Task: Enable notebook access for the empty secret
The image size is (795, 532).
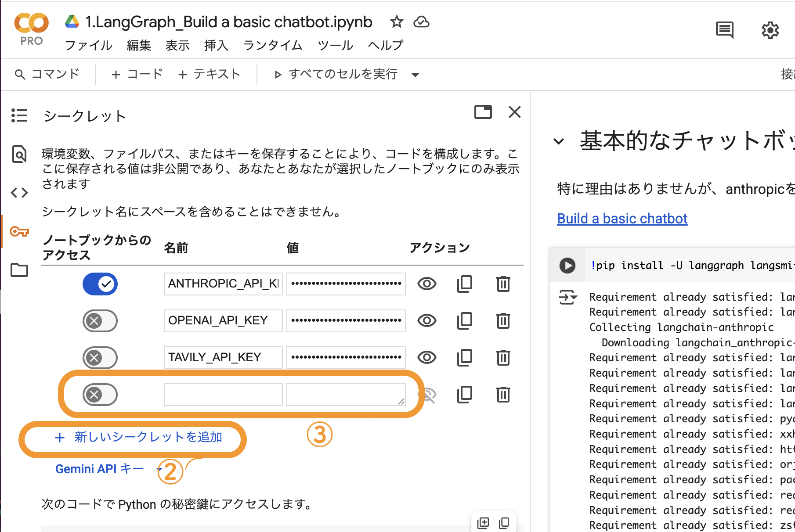Action: tap(100, 395)
